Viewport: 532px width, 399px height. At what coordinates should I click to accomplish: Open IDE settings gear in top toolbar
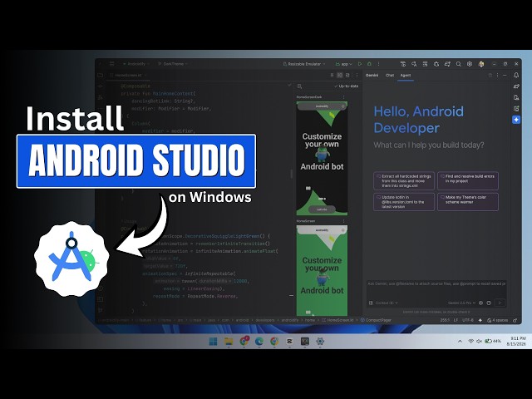point(470,64)
